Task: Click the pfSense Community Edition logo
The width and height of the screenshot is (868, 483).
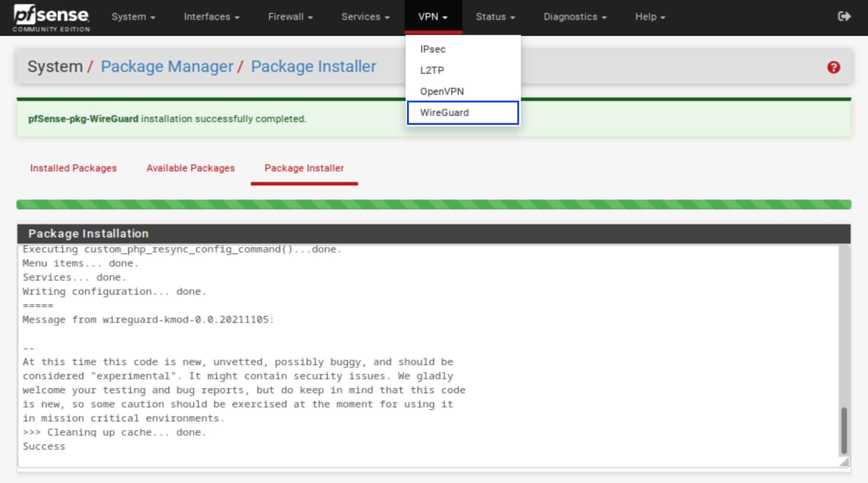Action: [x=51, y=17]
